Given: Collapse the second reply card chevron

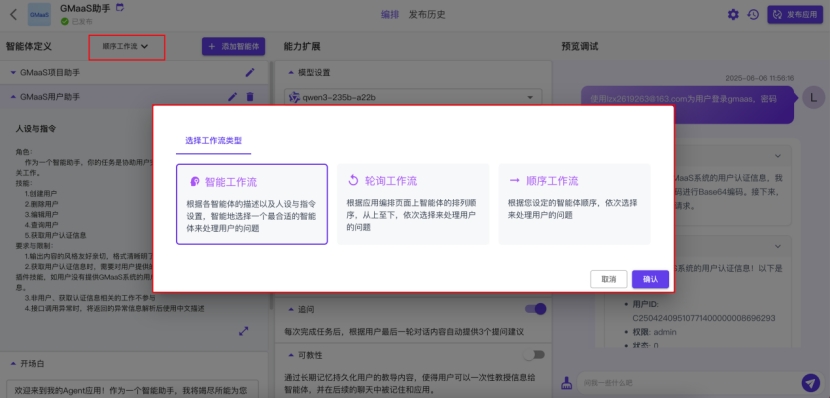Looking at the screenshot, I should point(778,246).
